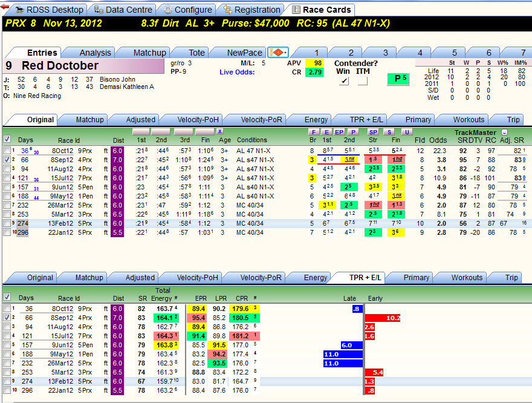Screen dimensions: 532x403
Task: Check the 8Oct12 row checkbox in upper grid
Action: pos(7,151)
